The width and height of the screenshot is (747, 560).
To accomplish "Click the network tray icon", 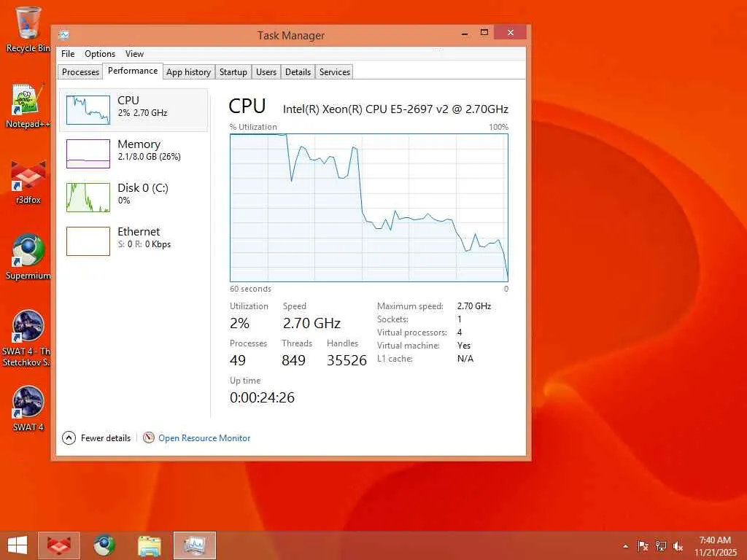I will pos(660,546).
